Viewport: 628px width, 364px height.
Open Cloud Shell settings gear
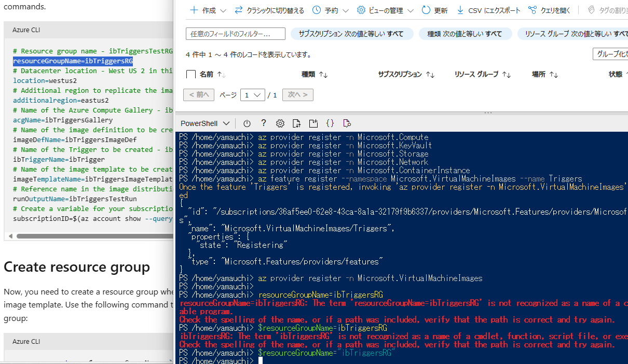(280, 123)
